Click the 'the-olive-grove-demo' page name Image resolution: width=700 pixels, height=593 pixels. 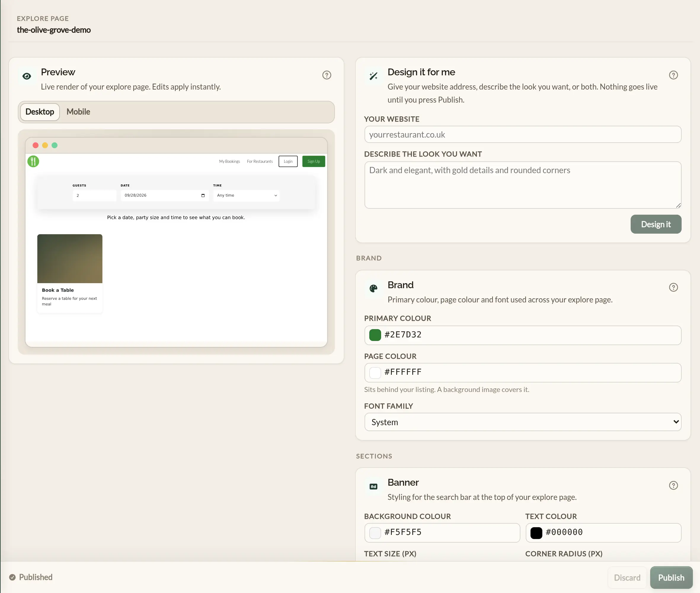tap(54, 30)
